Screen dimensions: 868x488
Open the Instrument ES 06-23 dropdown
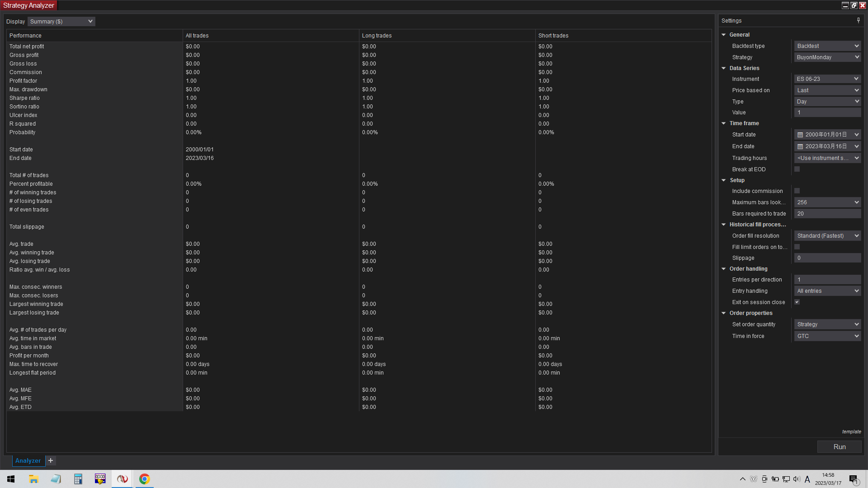[x=827, y=79]
